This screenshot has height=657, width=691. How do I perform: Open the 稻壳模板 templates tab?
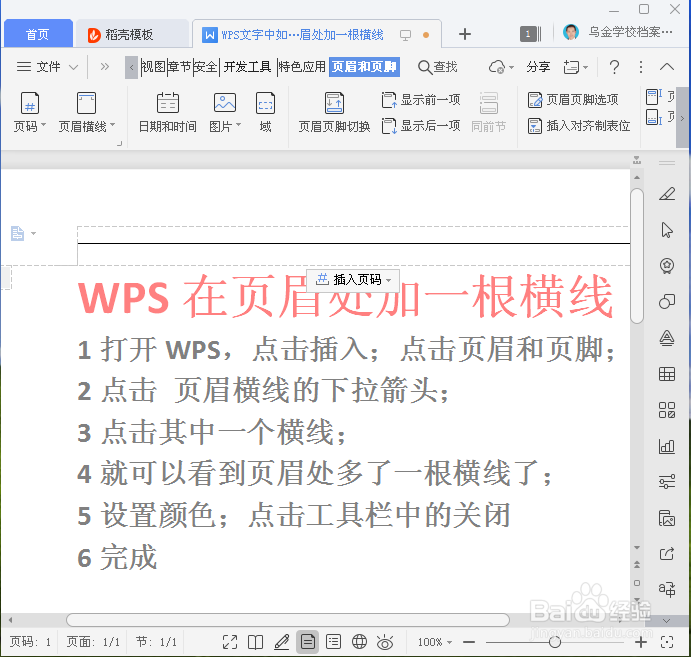coord(132,34)
